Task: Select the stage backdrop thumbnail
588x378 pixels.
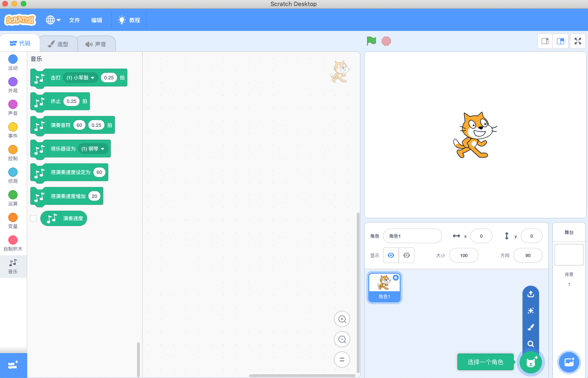Action: coord(569,255)
